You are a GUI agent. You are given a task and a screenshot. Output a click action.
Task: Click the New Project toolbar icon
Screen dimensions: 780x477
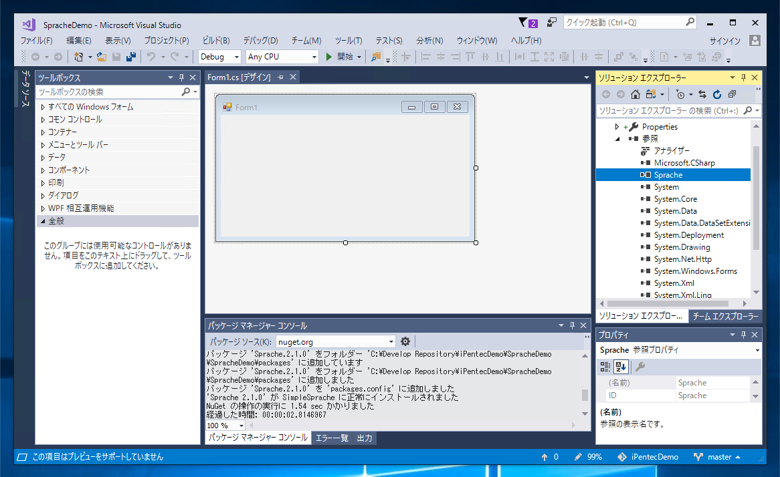coord(79,57)
